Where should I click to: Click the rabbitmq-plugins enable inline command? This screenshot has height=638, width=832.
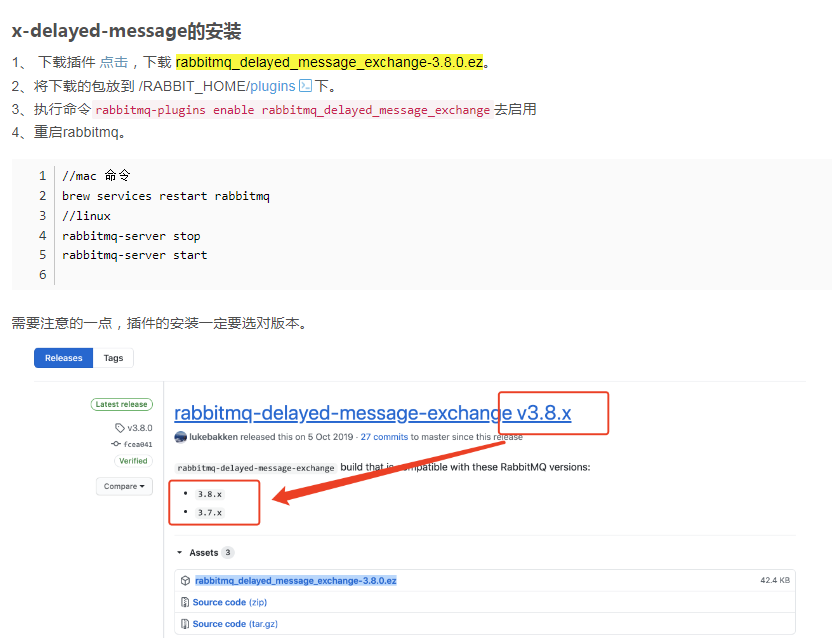pos(293,110)
